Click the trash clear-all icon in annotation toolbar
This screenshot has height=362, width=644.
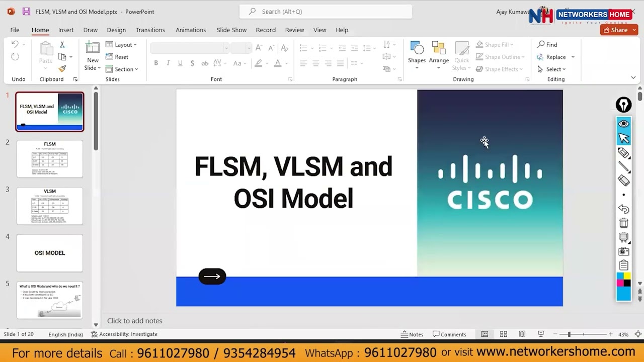[x=624, y=223]
